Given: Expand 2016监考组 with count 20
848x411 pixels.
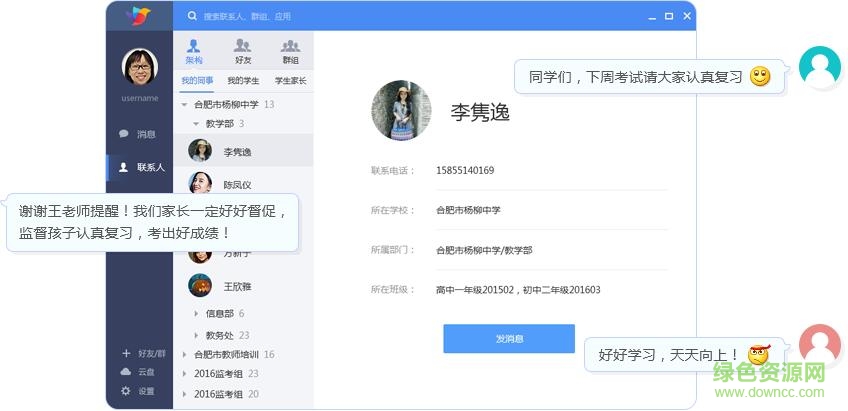Looking at the screenshot, I should coord(184,394).
